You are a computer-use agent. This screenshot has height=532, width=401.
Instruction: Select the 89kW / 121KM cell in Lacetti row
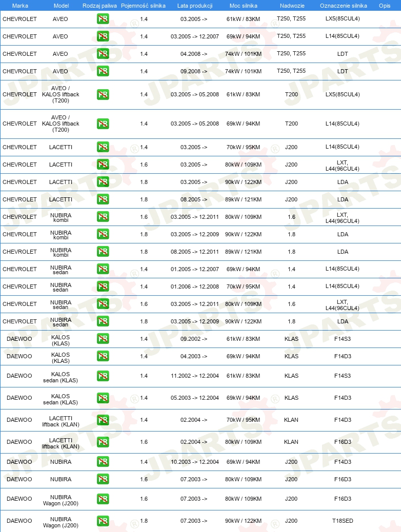(x=243, y=199)
